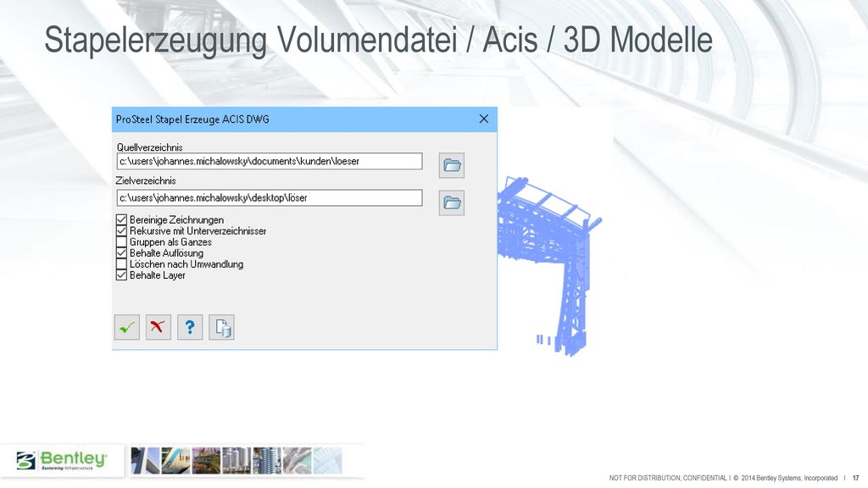This screenshot has height=488, width=868.
Task: Toggle Rekursive mit Unterverzeichnissen checkbox
Action: pos(122,230)
